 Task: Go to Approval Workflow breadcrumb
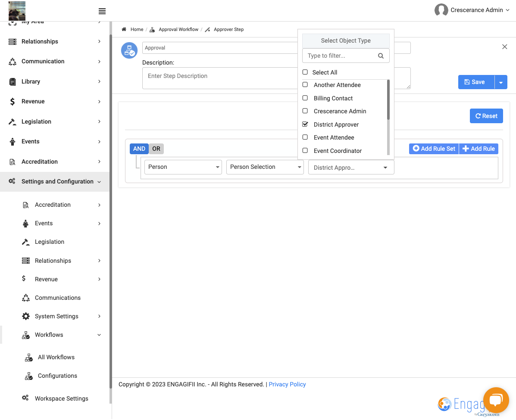[x=178, y=29]
